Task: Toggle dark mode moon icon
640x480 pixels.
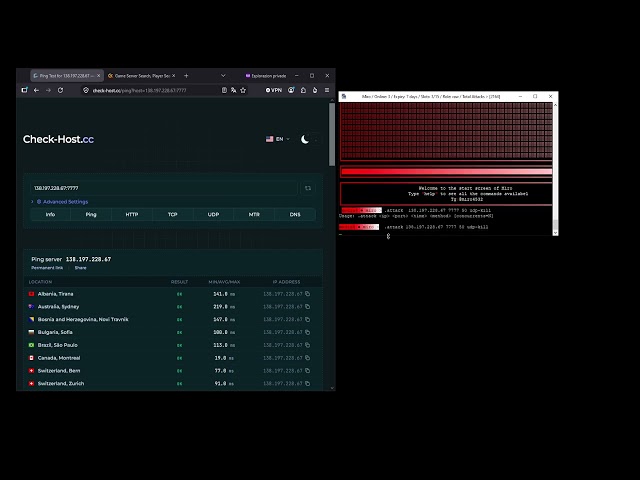Action: point(304,140)
